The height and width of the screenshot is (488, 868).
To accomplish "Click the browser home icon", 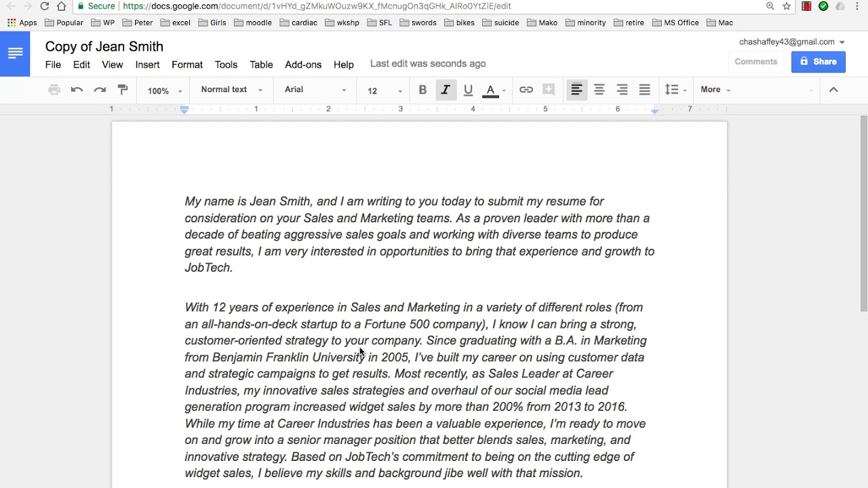I will [62, 6].
